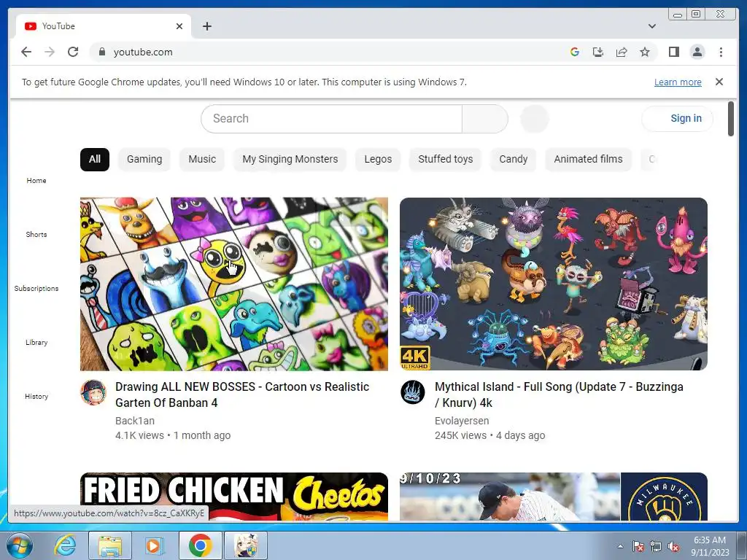Viewport: 747px width, 560px height.
Task: Click the Google search icon in the address bar
Action: [575, 52]
